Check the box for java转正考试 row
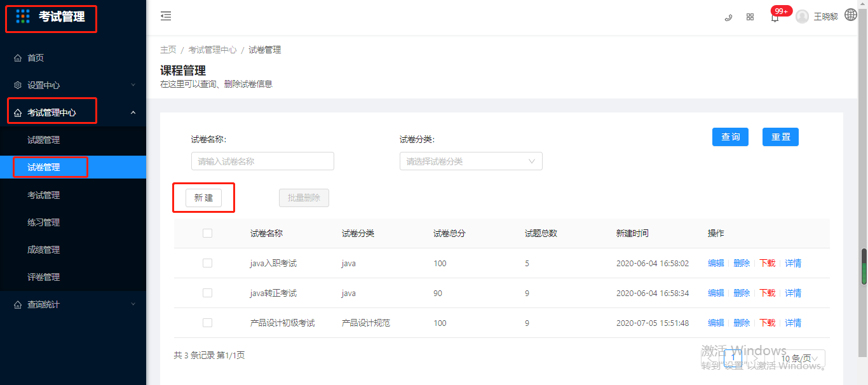The height and width of the screenshot is (385, 868). click(x=207, y=293)
